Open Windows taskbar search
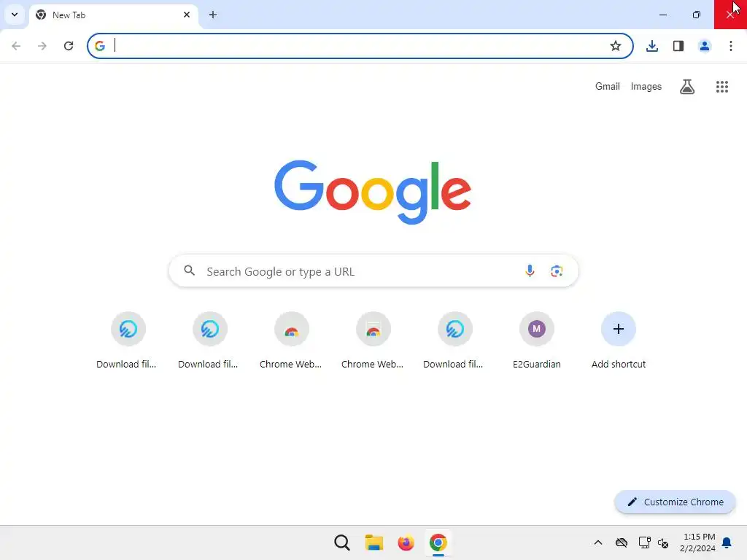The image size is (747, 560). tap(341, 542)
